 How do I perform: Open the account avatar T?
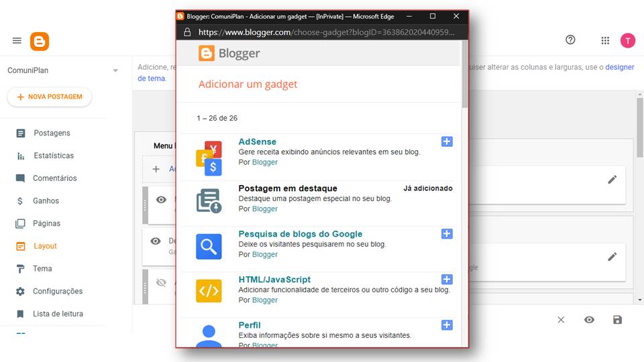tap(628, 41)
